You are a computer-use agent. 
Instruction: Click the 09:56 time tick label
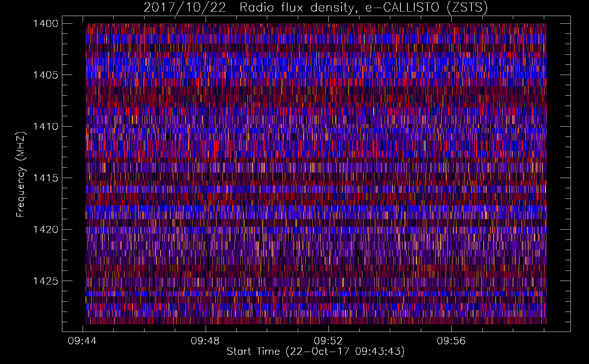[451, 341]
